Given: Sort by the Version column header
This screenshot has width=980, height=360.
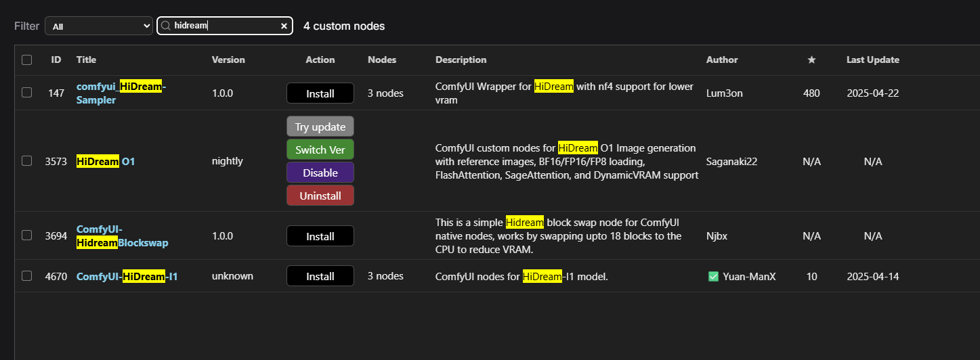Looking at the screenshot, I should (x=228, y=60).
